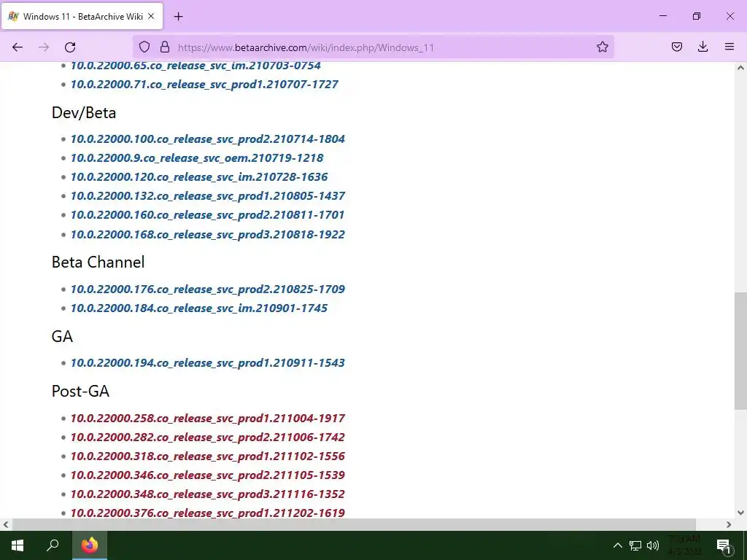This screenshot has height=560, width=747.
Task: Go back to the previous page
Action: (x=18, y=47)
